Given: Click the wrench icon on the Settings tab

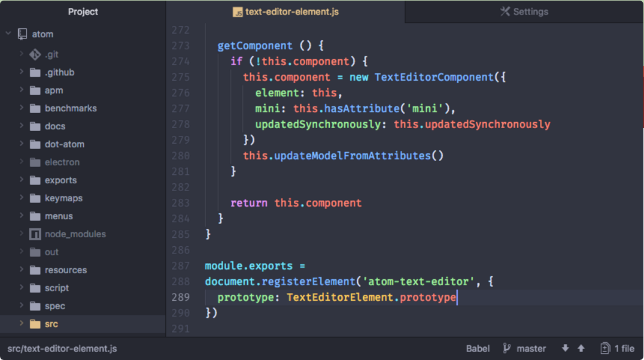Looking at the screenshot, I should [x=506, y=11].
